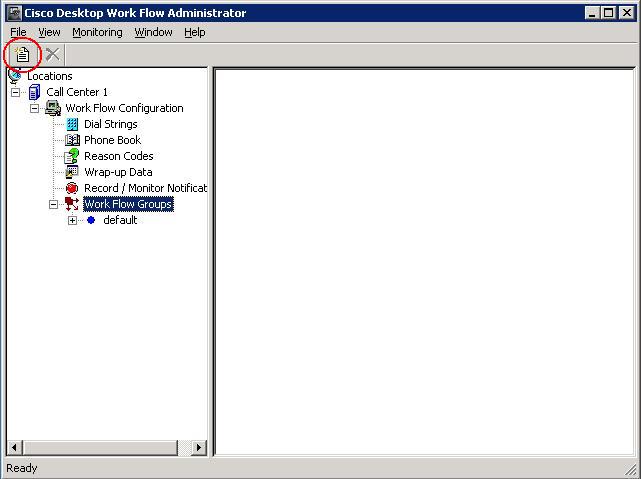The image size is (641, 479).
Task: Click the Work Flow Groups arrows icon
Action: point(72,204)
